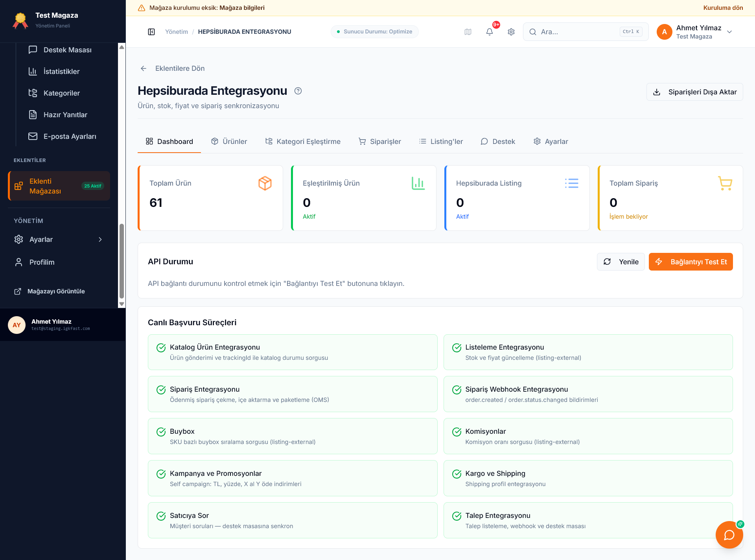
Task: Open the floating chat bubble
Action: coord(729,535)
